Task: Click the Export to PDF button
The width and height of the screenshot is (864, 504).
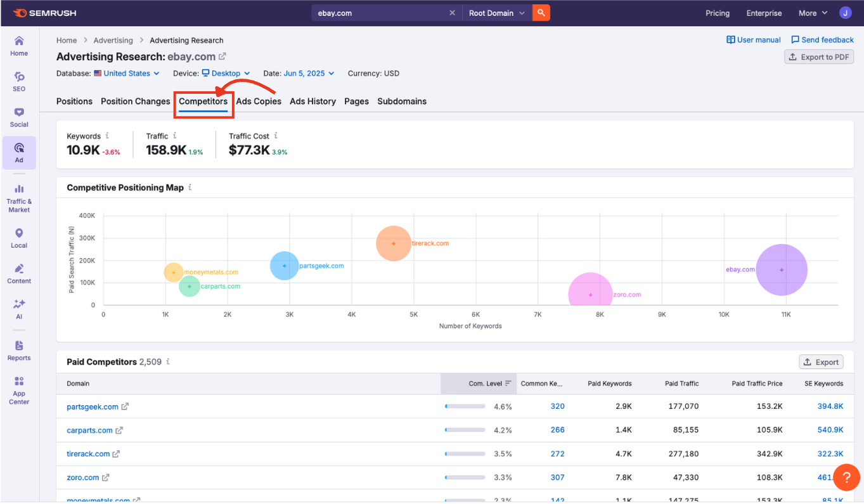Action: tap(819, 56)
